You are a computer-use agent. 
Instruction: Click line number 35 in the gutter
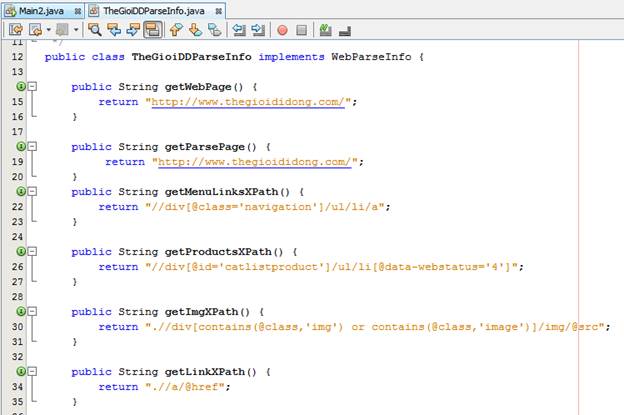[17, 402]
